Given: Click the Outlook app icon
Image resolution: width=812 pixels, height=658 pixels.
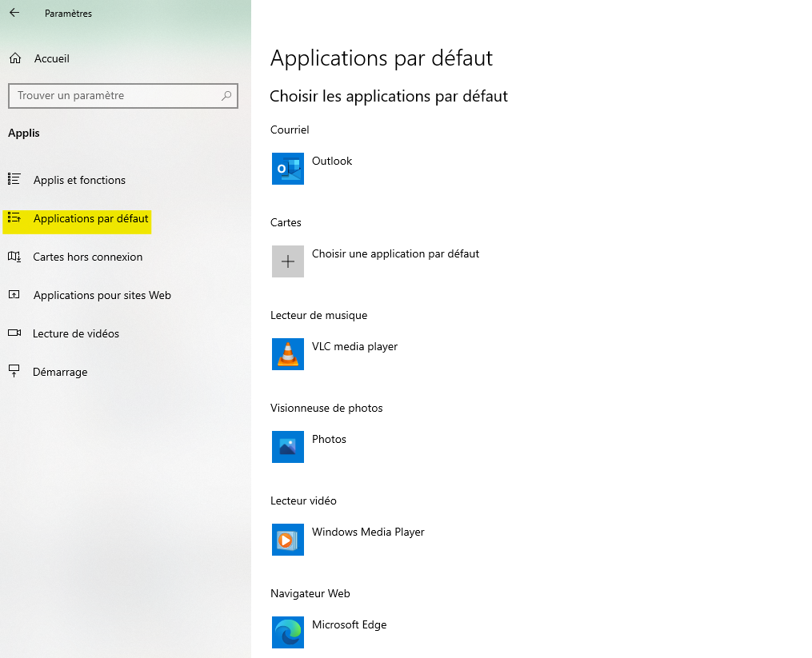Looking at the screenshot, I should (288, 169).
